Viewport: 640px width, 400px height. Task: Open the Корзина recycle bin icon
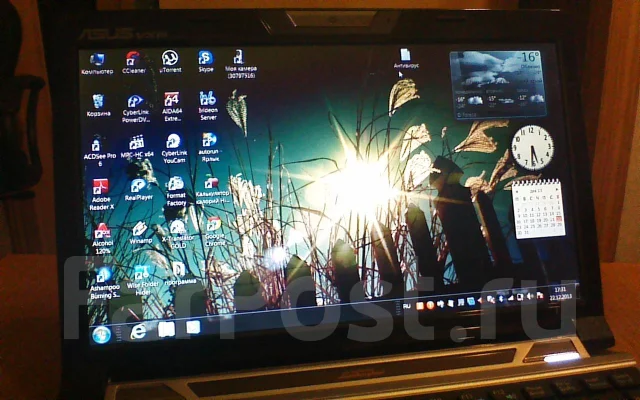pyautogui.click(x=98, y=105)
